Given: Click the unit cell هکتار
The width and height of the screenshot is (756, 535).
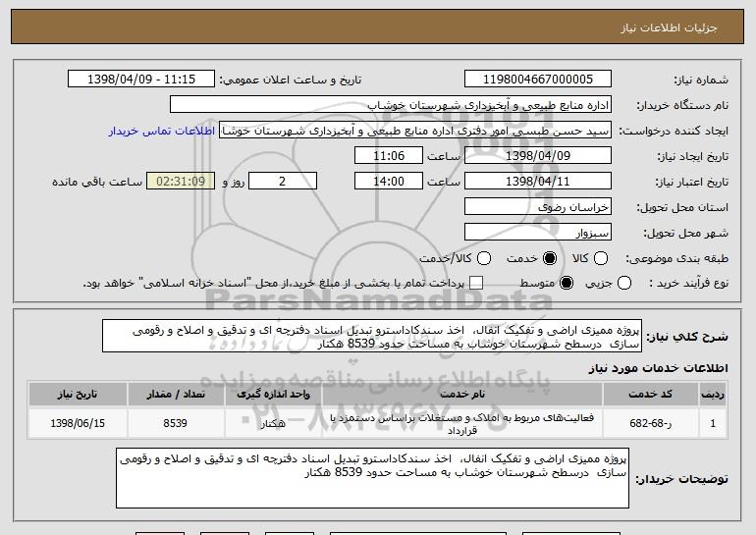Looking at the screenshot, I should point(273,423).
